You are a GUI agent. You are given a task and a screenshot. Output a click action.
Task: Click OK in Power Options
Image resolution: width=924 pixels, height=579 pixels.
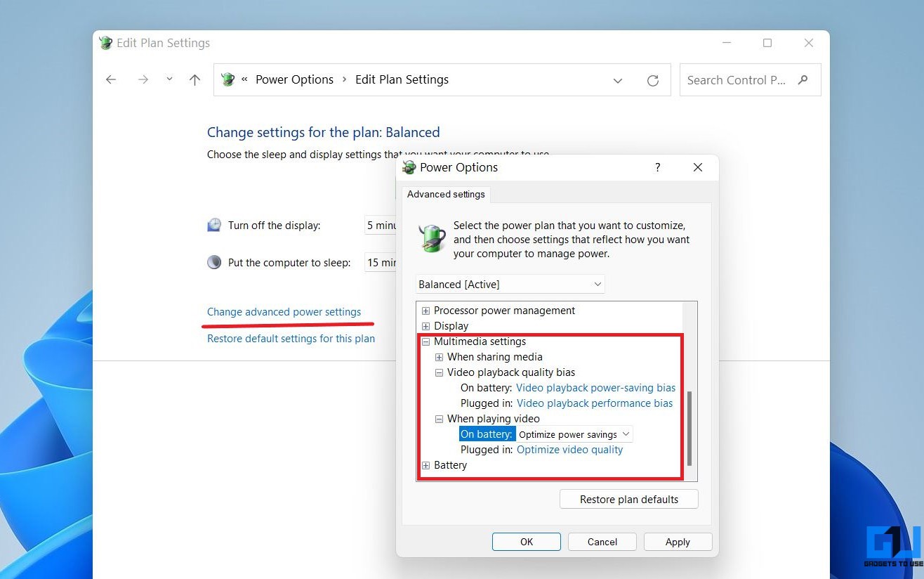click(x=527, y=542)
